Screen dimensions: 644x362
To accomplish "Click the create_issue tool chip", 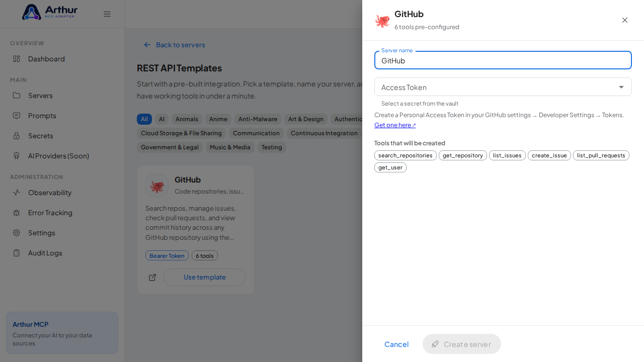I will [x=549, y=155].
